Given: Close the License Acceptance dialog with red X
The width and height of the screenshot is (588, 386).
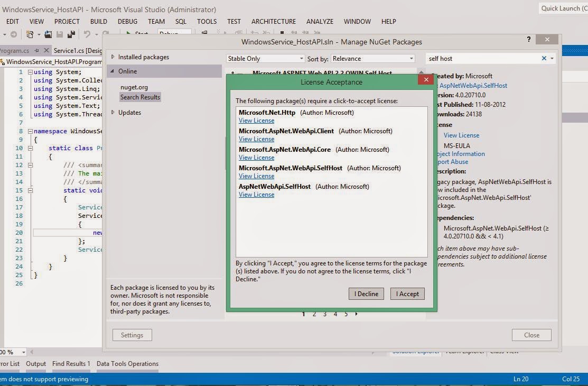Looking at the screenshot, I should tap(426, 80).
